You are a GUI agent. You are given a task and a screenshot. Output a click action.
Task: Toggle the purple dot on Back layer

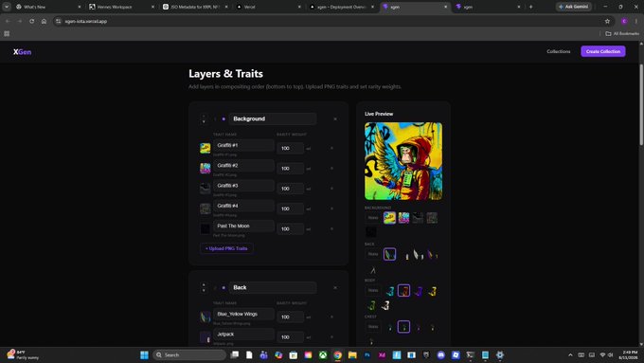pos(224,288)
